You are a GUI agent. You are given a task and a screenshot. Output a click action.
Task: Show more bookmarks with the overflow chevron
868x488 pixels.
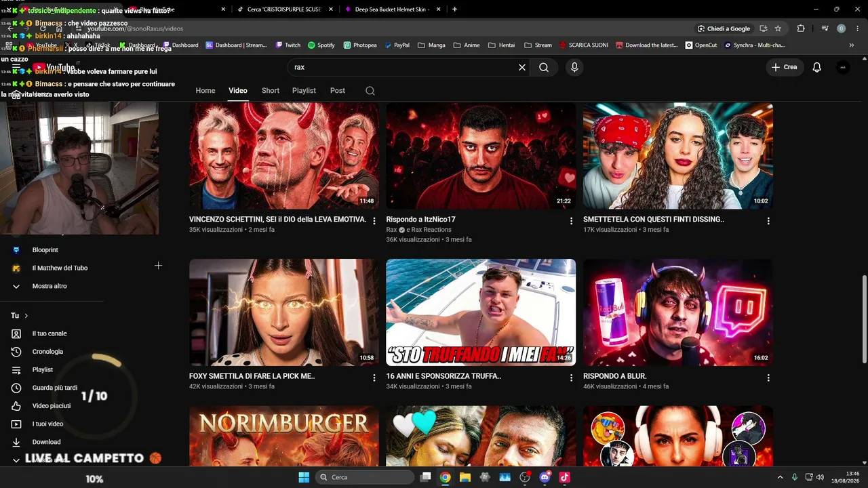852,45
